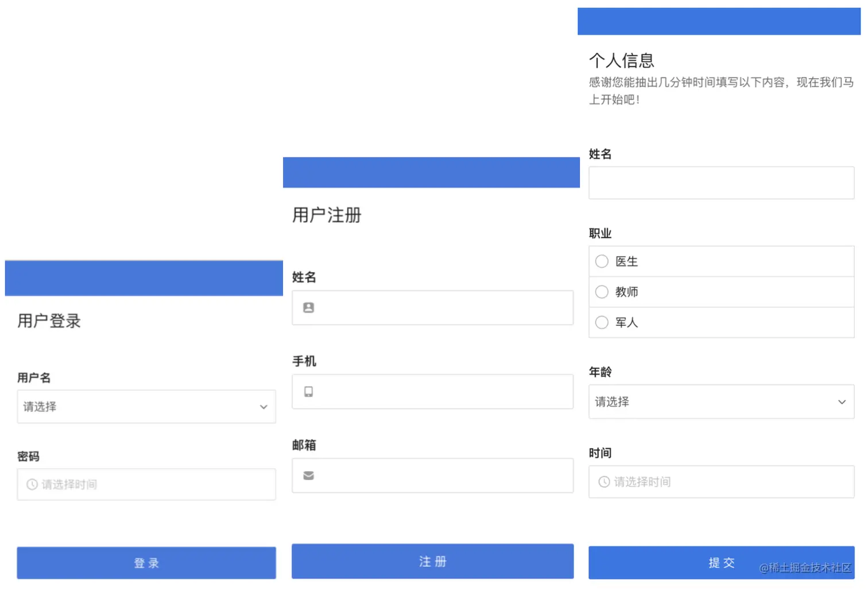Open the 年龄 请选择 dropdown
Screen dimensions: 868x590
[x=722, y=402]
